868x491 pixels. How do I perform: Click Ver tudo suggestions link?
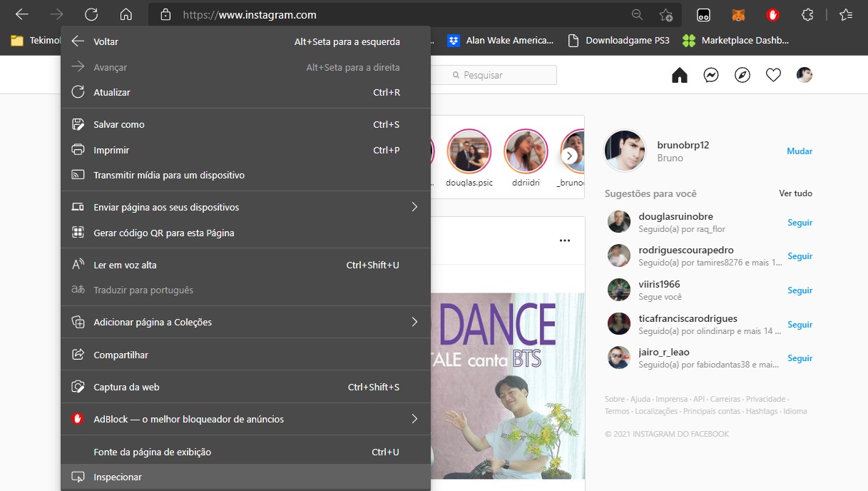(795, 193)
